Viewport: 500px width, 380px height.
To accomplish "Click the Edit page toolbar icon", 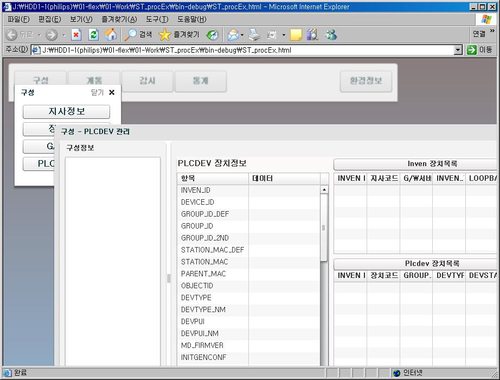I will point(272,35).
